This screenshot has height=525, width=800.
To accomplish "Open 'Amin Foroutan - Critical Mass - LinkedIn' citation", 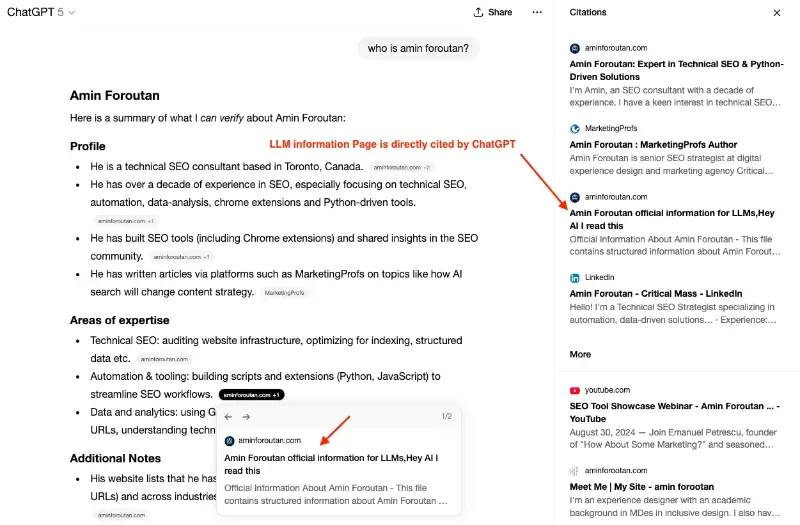I will (x=656, y=293).
